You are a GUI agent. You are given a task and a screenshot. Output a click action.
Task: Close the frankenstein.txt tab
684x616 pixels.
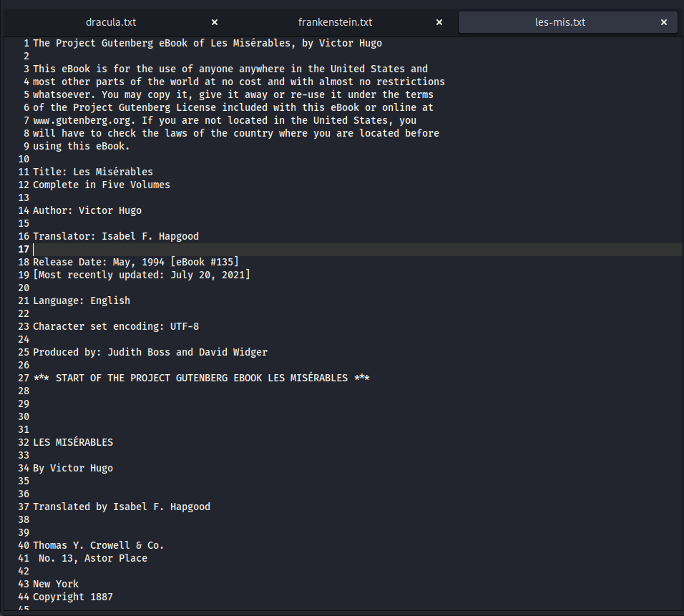pos(439,22)
